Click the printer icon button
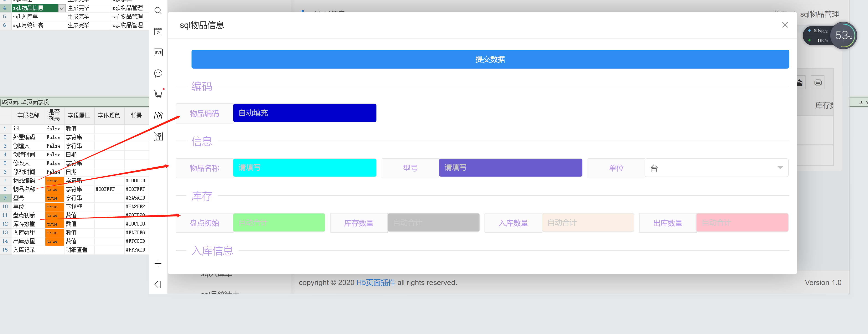 point(817,82)
